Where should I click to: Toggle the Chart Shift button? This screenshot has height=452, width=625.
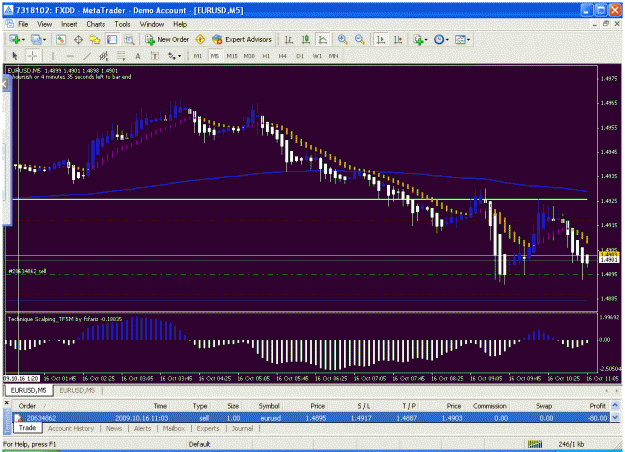pyautogui.click(x=398, y=39)
